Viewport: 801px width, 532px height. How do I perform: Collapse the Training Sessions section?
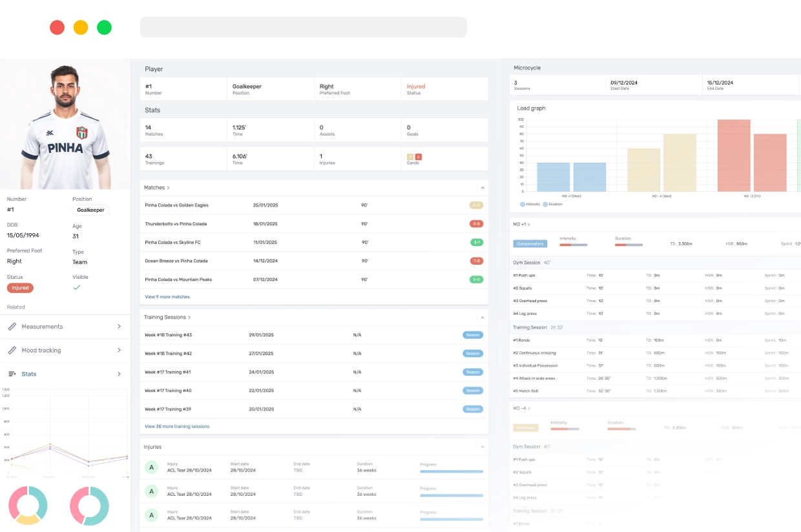coord(482,318)
